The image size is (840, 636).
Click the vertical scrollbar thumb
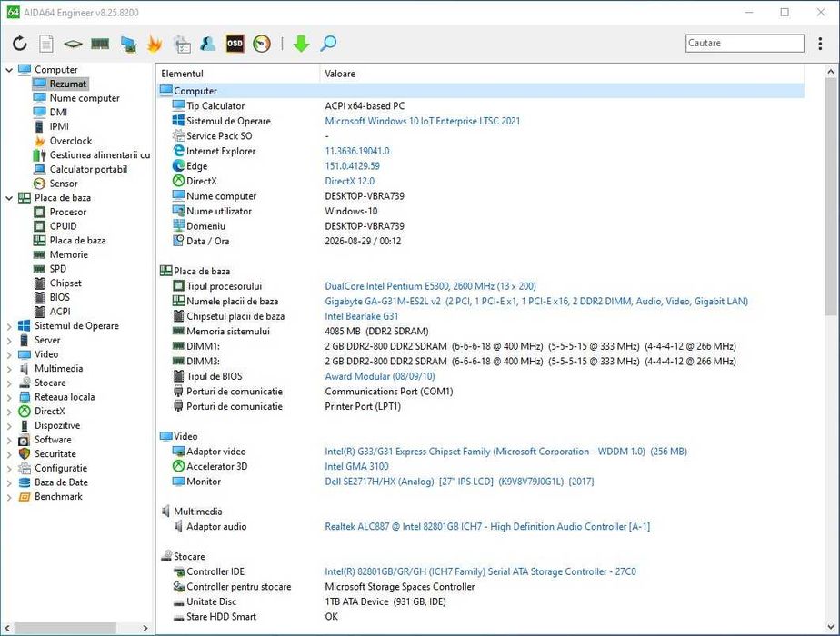pos(830,197)
